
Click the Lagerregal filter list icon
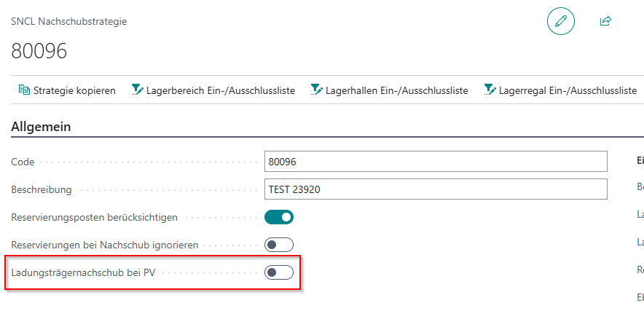click(490, 91)
